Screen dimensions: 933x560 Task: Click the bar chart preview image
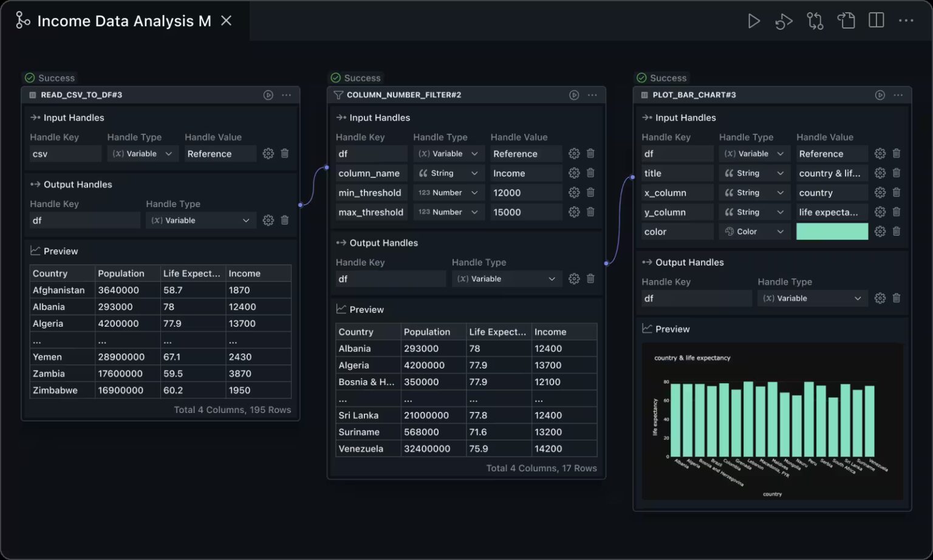[771, 422]
